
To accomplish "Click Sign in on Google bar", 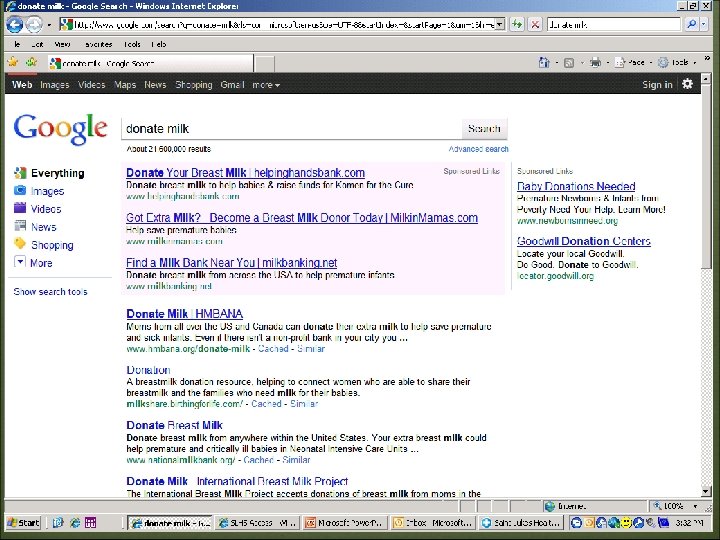I will [x=657, y=84].
